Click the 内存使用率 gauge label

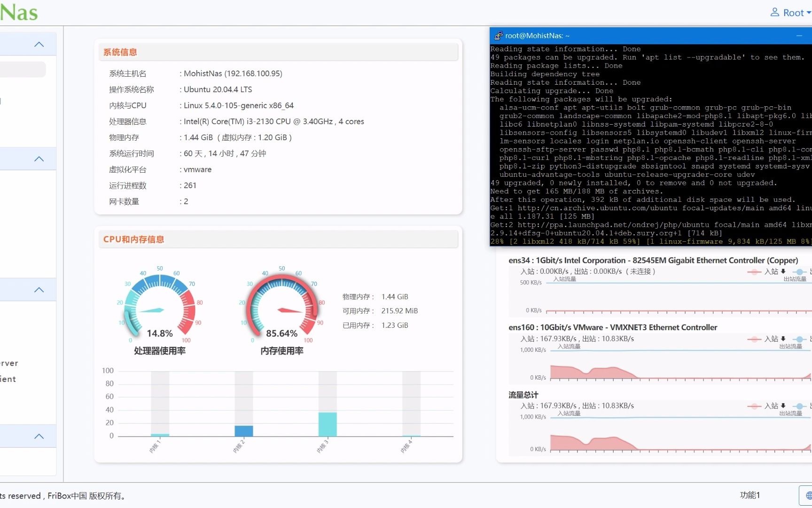pos(282,351)
